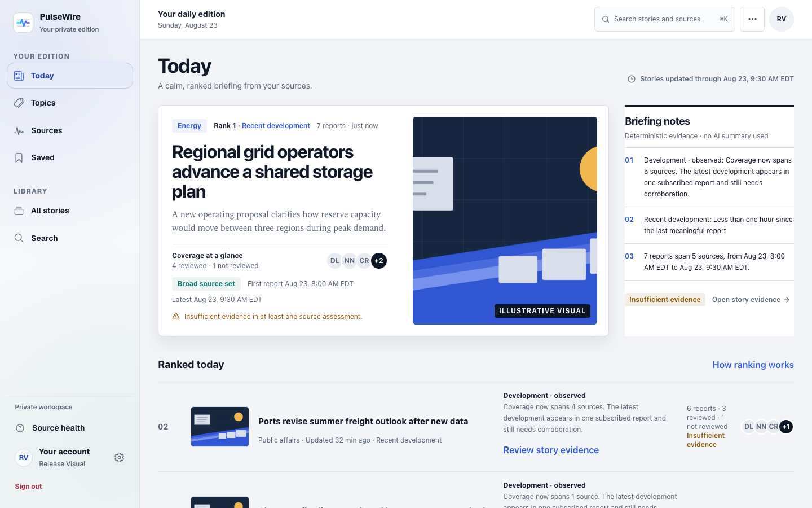Viewport: 812px width, 508px height.
Task: Click the clock icon beside stories updated
Action: (x=632, y=79)
